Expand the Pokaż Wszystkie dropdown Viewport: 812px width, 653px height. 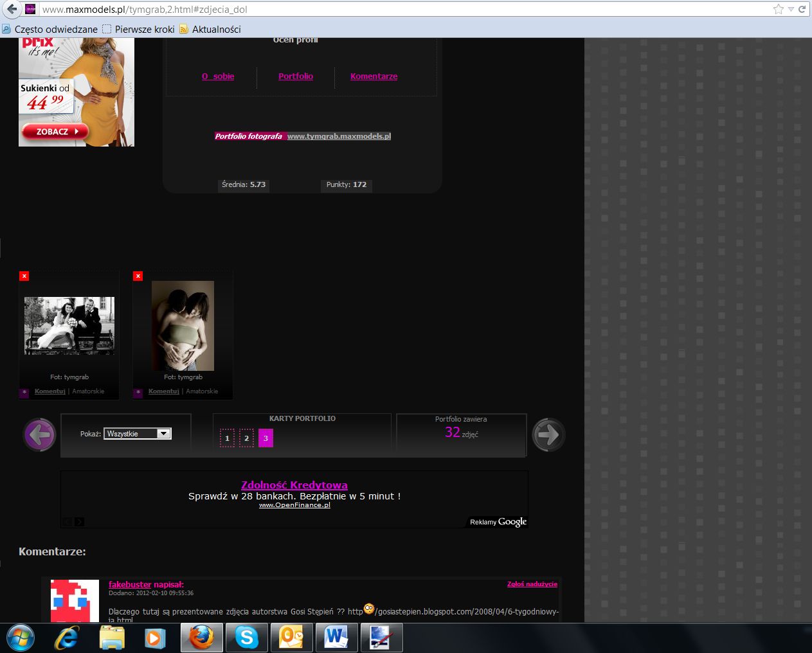[137, 434]
